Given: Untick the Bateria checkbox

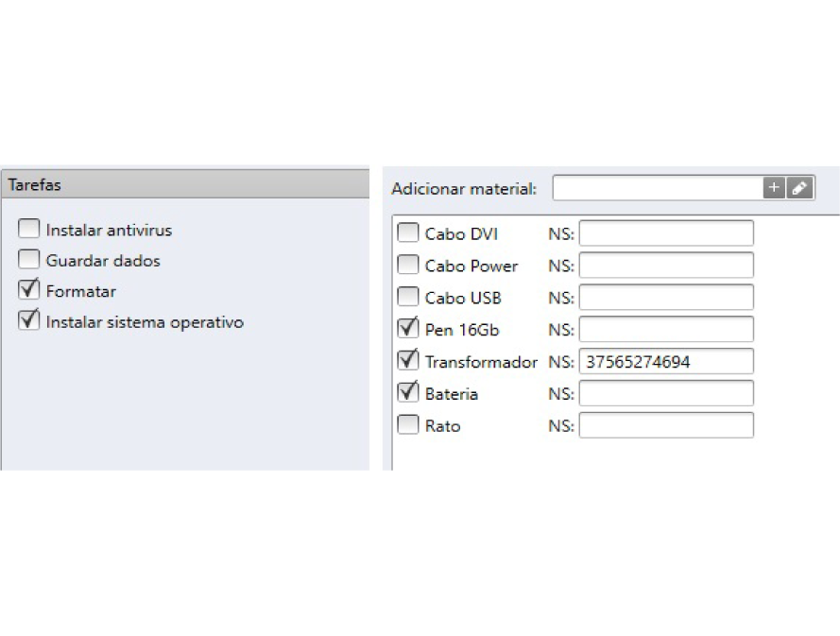Looking at the screenshot, I should 408,392.
